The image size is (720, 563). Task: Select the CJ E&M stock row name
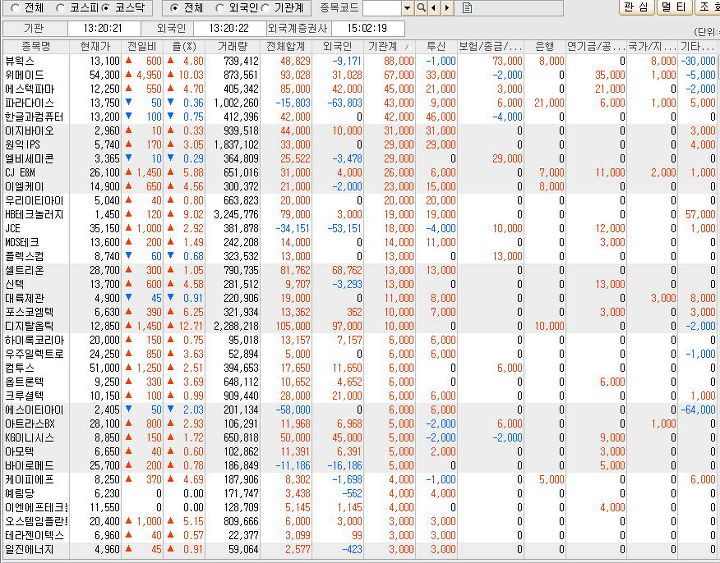pos(20,173)
